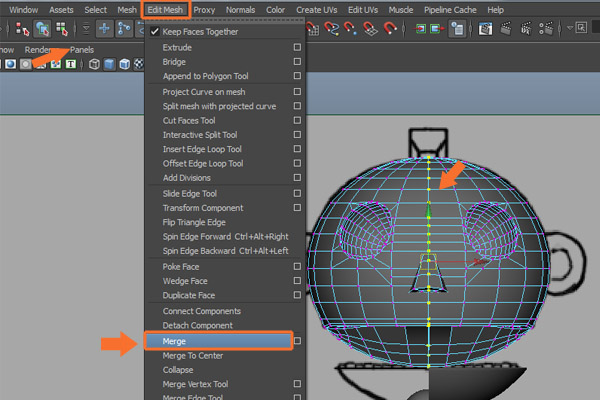Open the Extrude options box
The image size is (600, 400).
click(x=297, y=47)
